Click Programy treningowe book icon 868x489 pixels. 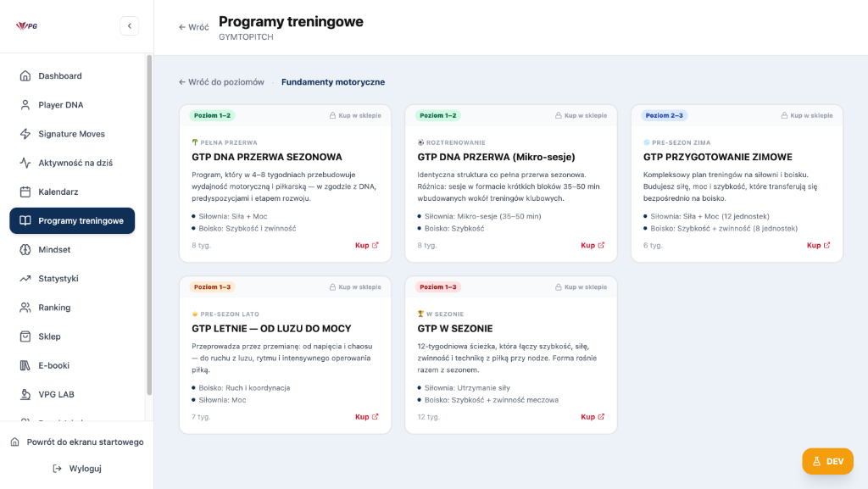click(25, 220)
